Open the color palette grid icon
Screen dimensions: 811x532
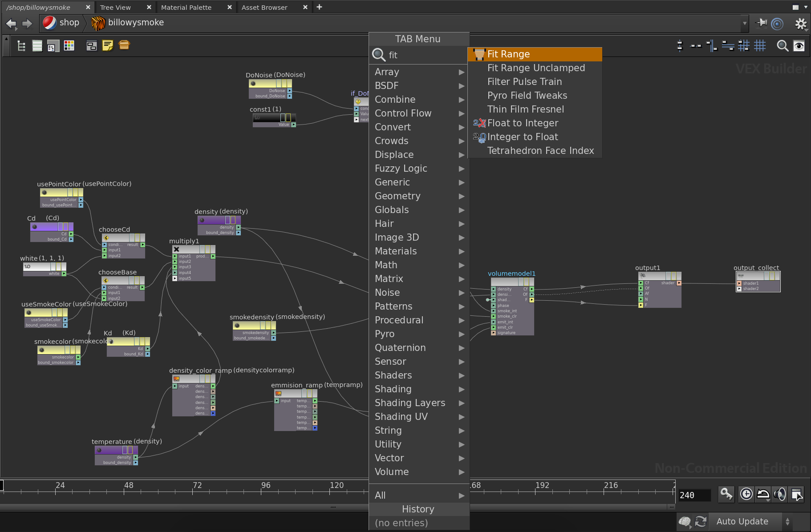[69, 45]
